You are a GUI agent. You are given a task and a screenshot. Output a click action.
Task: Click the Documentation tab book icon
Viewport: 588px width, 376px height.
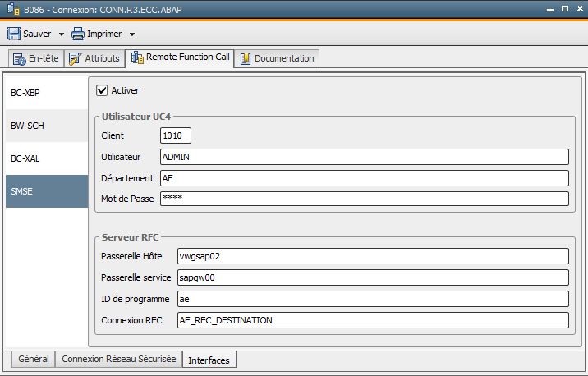246,58
